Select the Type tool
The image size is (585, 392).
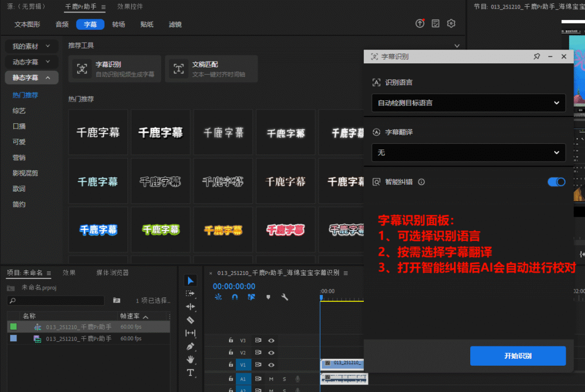[x=191, y=373]
